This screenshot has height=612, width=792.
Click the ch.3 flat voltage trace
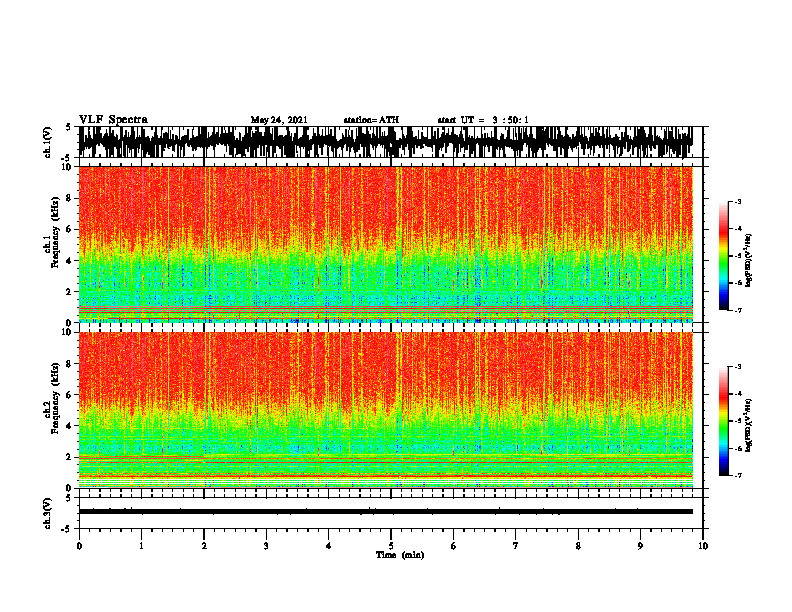tap(386, 512)
